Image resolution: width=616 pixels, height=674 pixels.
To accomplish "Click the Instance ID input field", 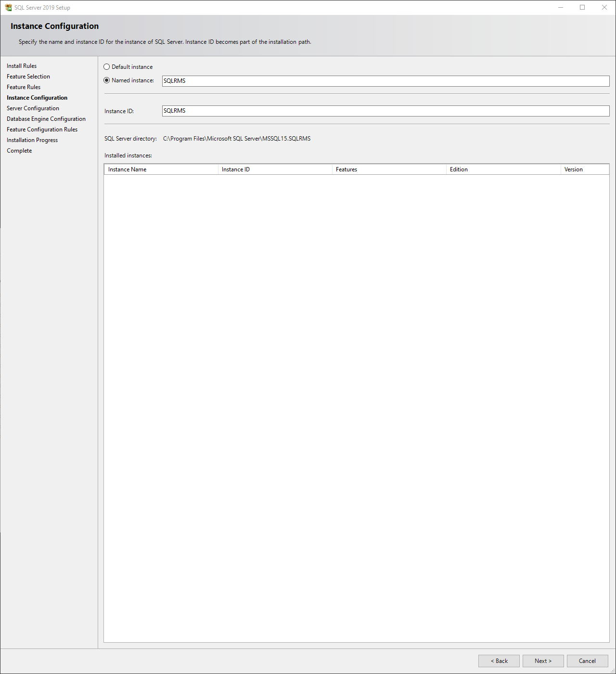I will click(385, 111).
